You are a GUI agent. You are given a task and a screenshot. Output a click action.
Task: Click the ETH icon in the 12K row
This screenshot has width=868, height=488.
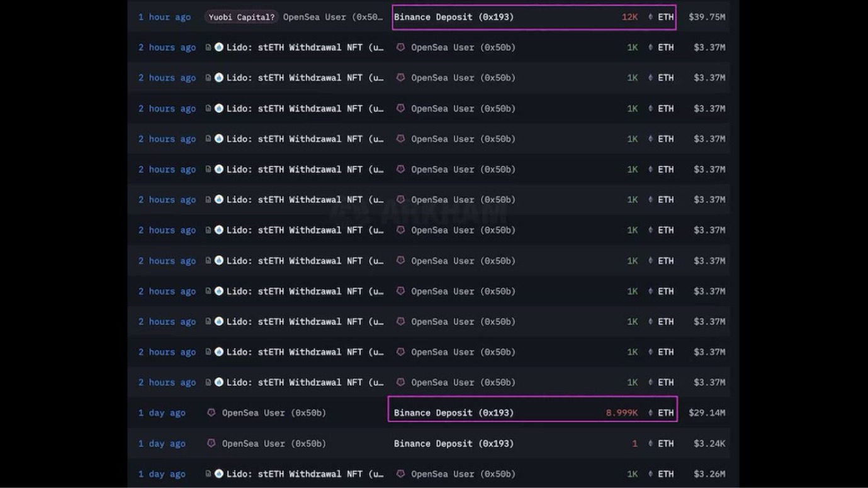click(x=650, y=17)
